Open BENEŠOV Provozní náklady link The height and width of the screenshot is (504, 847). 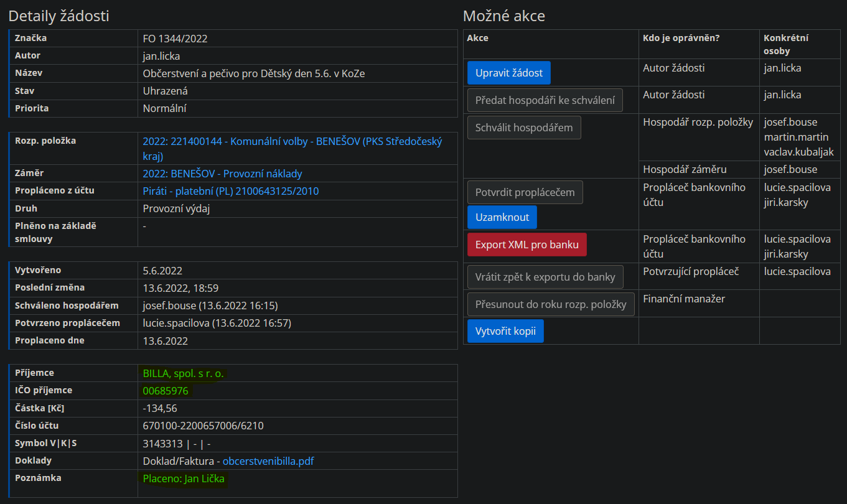coord(222,174)
